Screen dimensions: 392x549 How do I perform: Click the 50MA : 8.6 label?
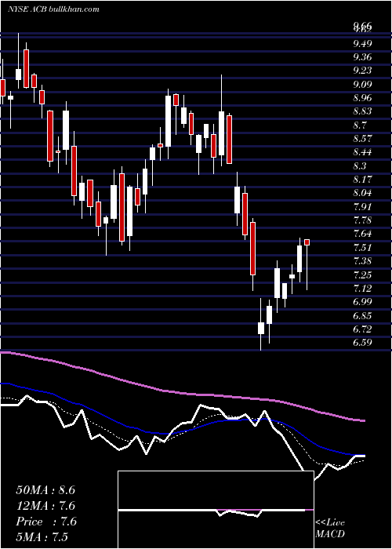(x=45, y=490)
